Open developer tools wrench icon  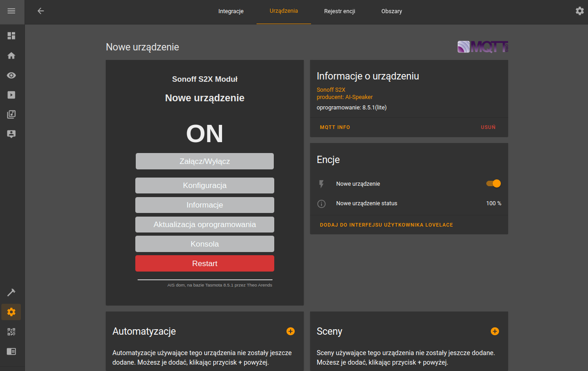(12, 292)
